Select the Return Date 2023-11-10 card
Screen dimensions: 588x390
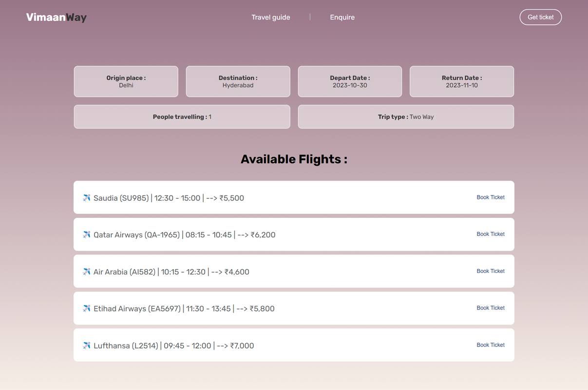click(462, 81)
